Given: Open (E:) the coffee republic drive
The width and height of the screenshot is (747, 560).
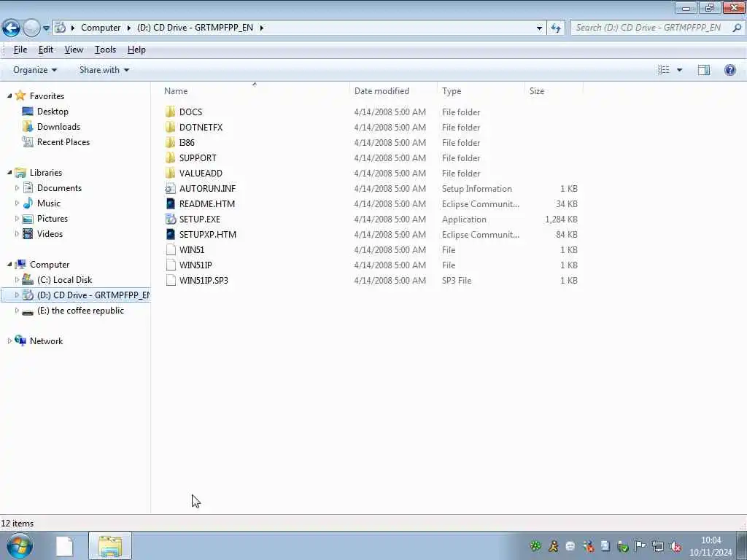Looking at the screenshot, I should [x=80, y=311].
